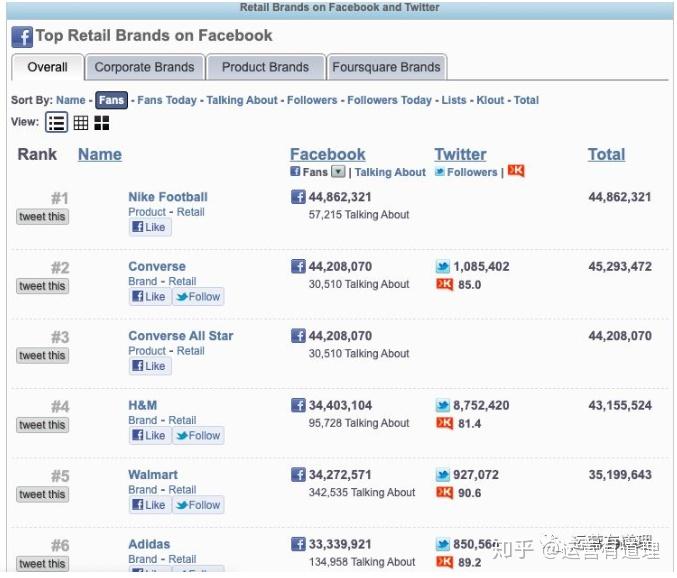Sort by Followers Today

(389, 100)
